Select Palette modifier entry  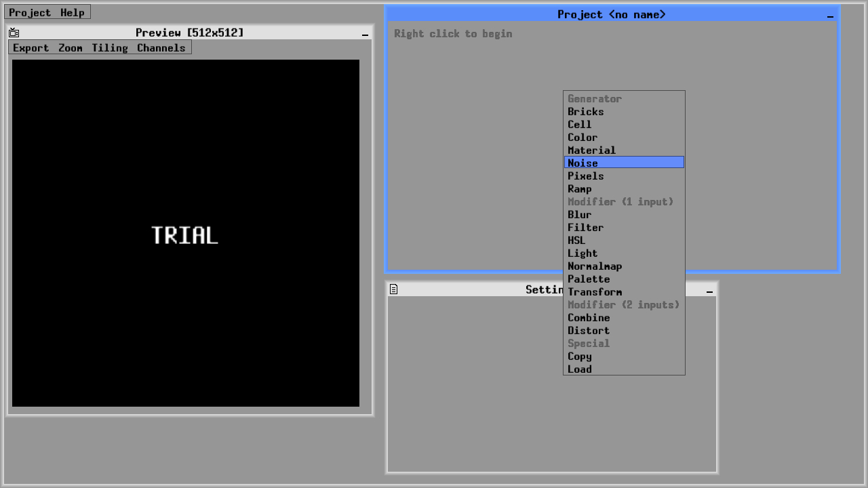coord(624,279)
